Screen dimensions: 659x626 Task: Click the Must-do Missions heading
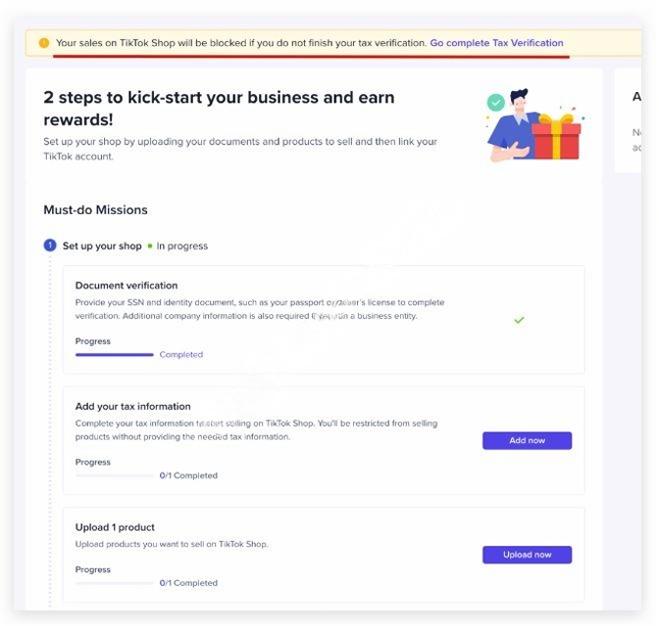95,210
